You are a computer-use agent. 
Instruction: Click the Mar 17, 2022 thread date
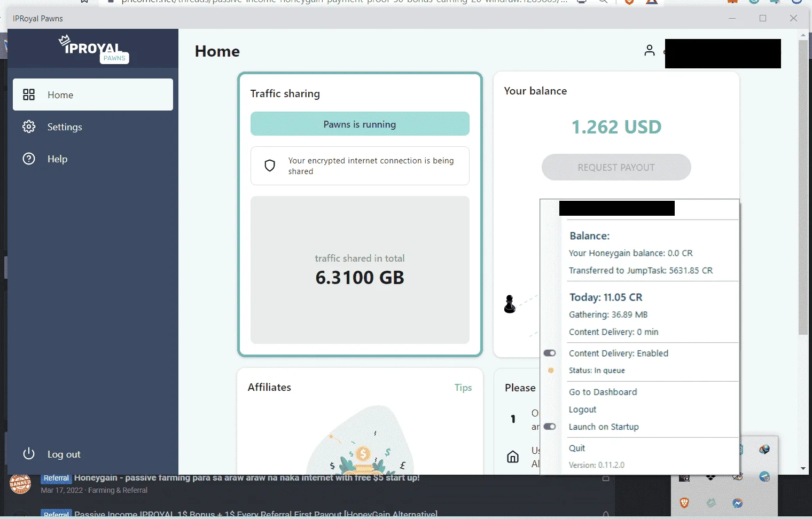[x=62, y=490]
